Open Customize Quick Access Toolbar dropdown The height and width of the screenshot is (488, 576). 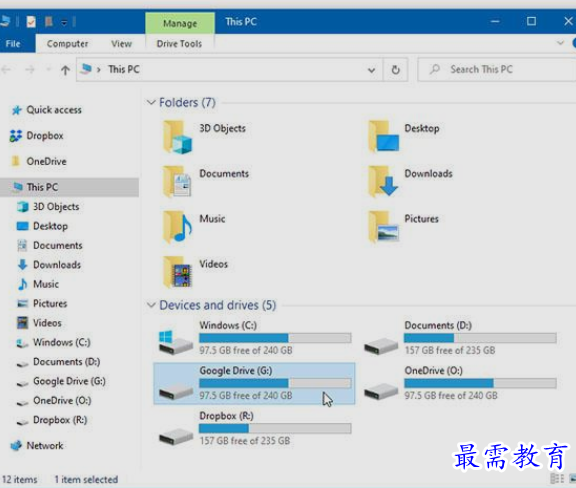click(x=64, y=22)
